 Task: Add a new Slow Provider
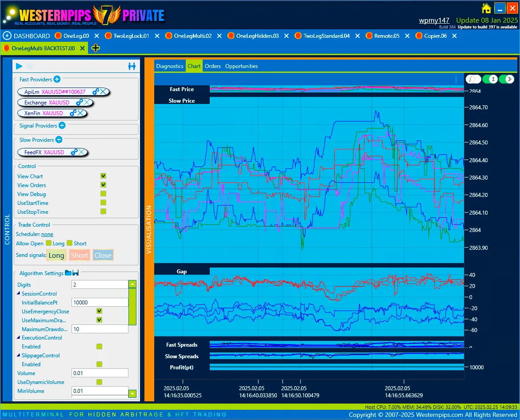pyautogui.click(x=59, y=140)
